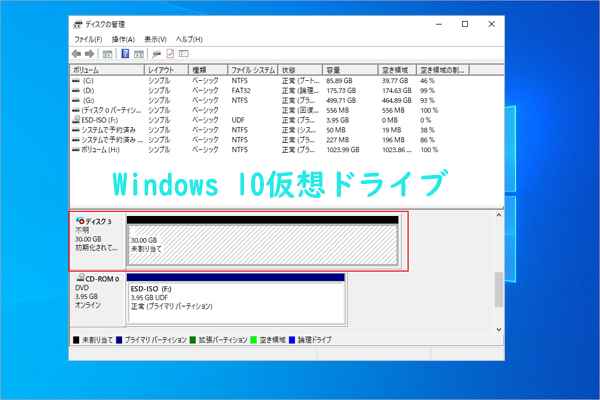Open the 操作(A) menu
The image size is (600, 400).
coord(124,39)
